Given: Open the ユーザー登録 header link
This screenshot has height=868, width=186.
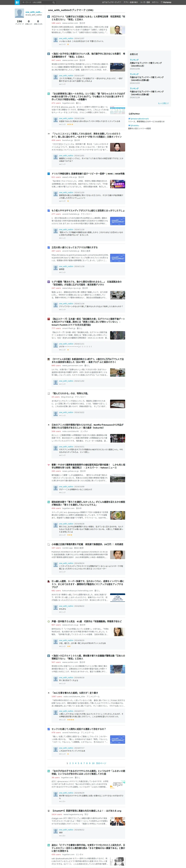Looking at the screenshot, I should click(145, 2).
